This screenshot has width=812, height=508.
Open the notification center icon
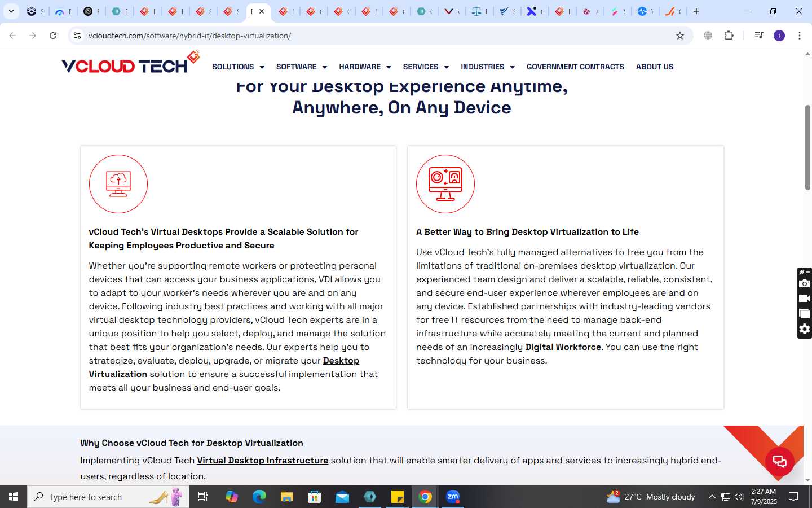click(793, 497)
